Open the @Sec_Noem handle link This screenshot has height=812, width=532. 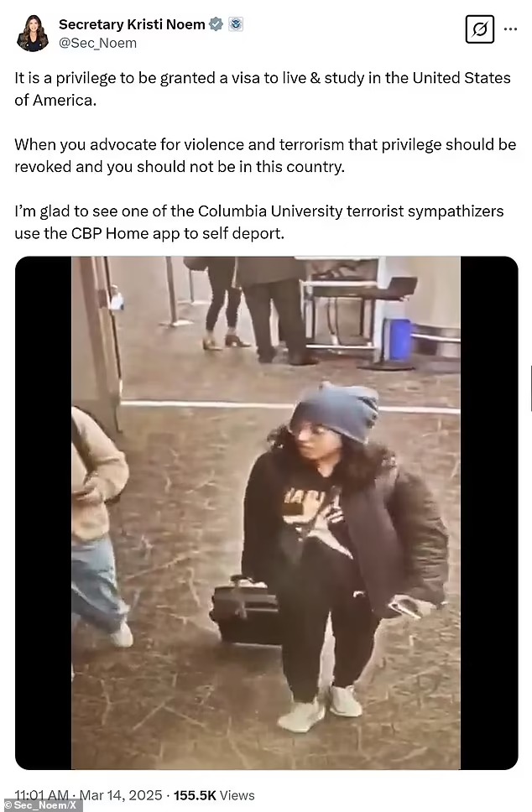click(97, 43)
